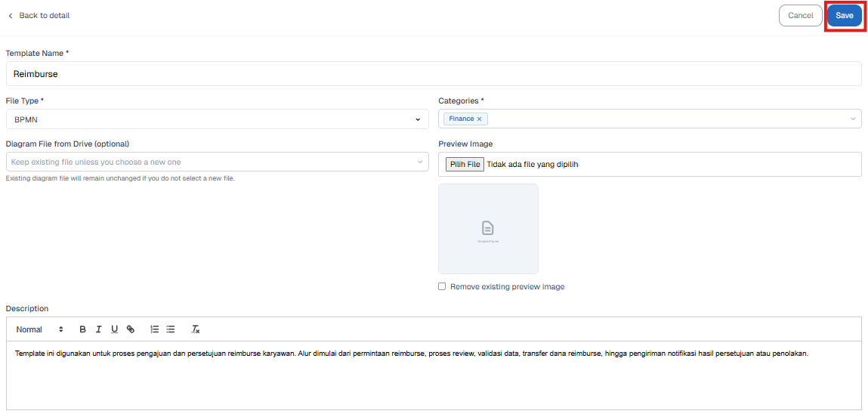Apply numbered list formatting
Viewport: 868px width, 417px height.
pyautogui.click(x=154, y=329)
